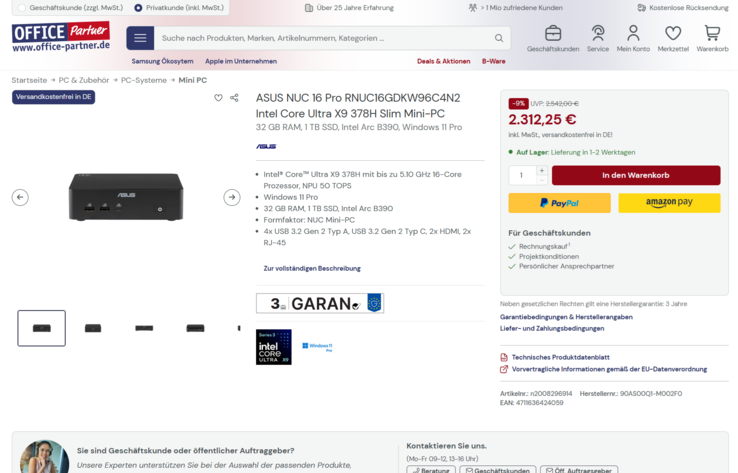
Task: Click the ASUS brand logo
Action: pyautogui.click(x=266, y=146)
